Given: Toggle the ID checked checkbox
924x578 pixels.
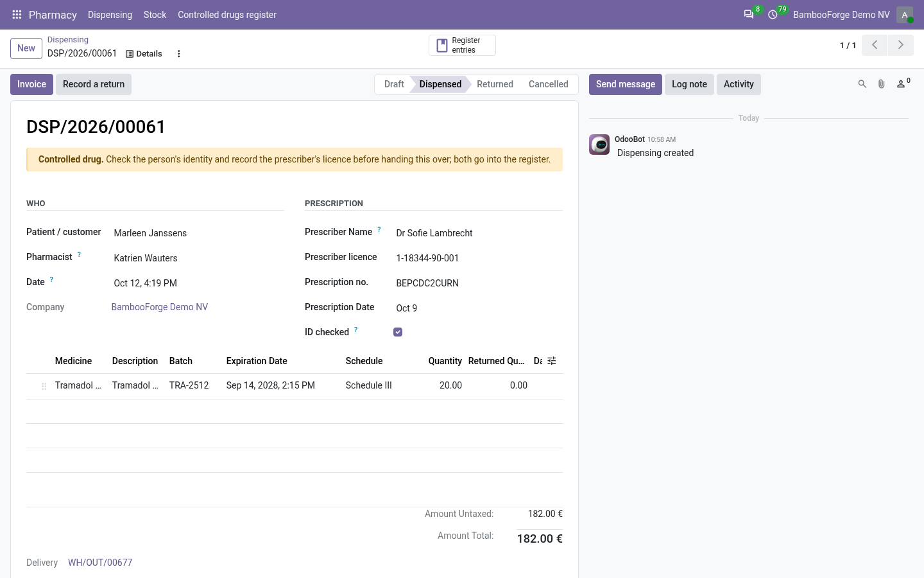Looking at the screenshot, I should pos(398,332).
